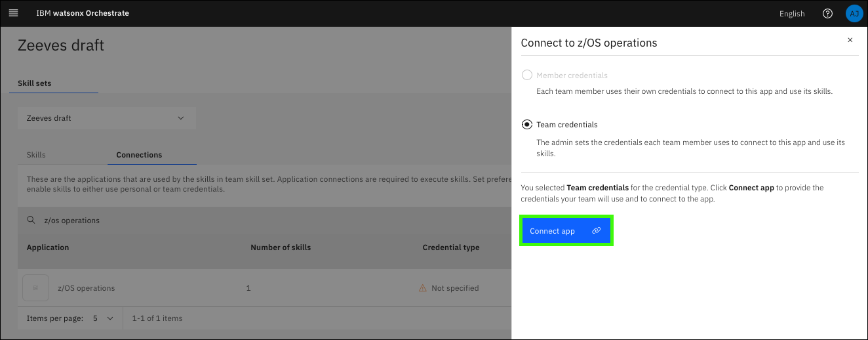Change the English language setting
Viewport: 868px width, 340px height.
pos(791,14)
